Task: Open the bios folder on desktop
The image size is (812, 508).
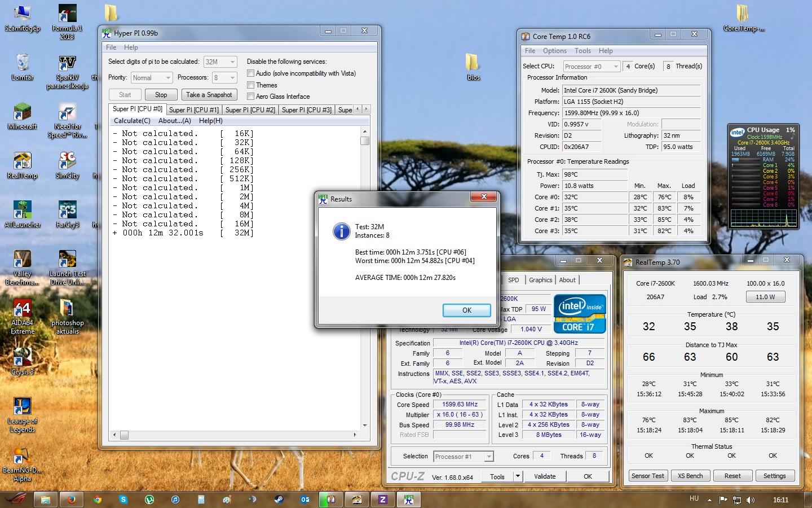Action: [473, 67]
